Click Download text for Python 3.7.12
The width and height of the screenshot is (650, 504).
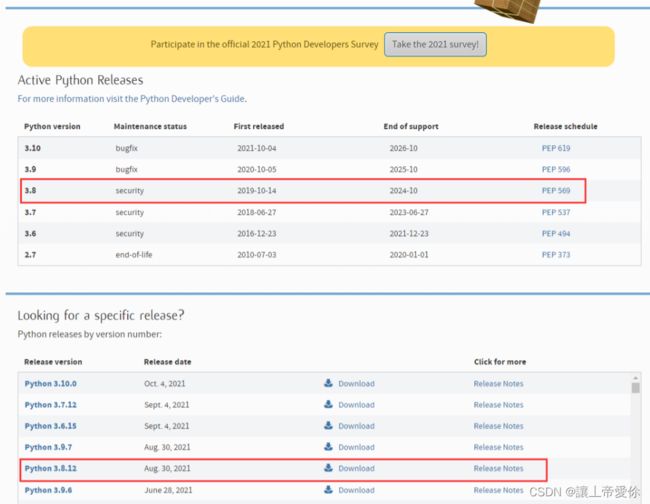[357, 405]
